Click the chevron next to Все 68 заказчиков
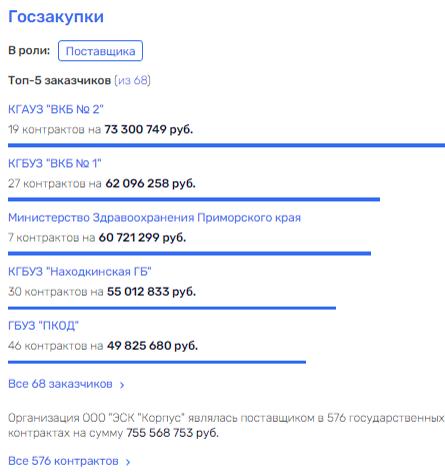This screenshot has width=445, height=472. [122, 385]
